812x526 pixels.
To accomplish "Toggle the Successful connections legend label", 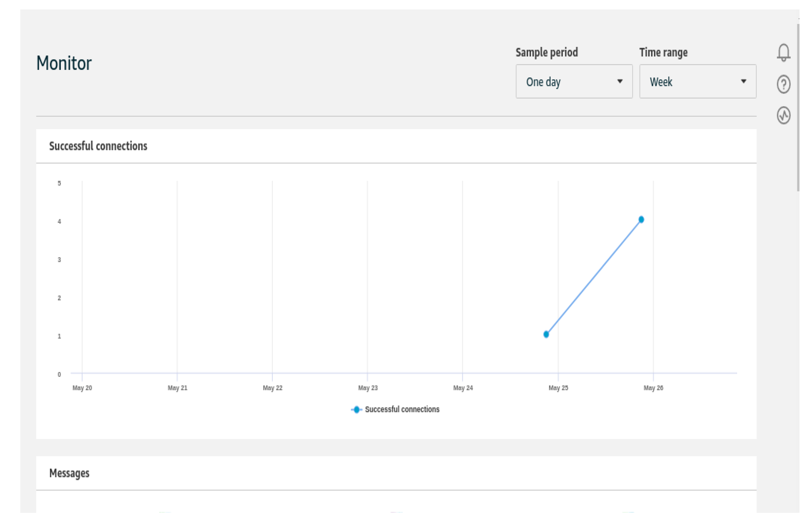I will [402, 409].
